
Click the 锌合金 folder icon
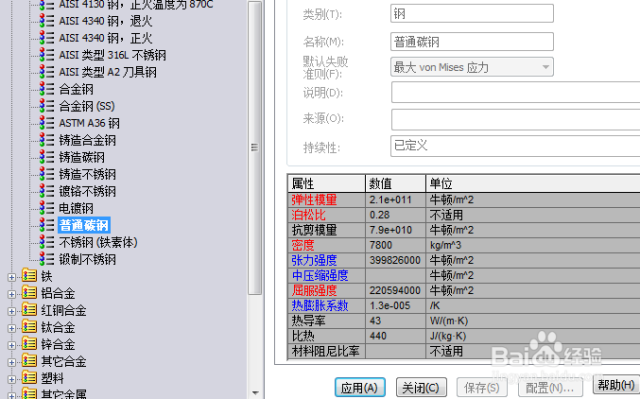point(29,344)
